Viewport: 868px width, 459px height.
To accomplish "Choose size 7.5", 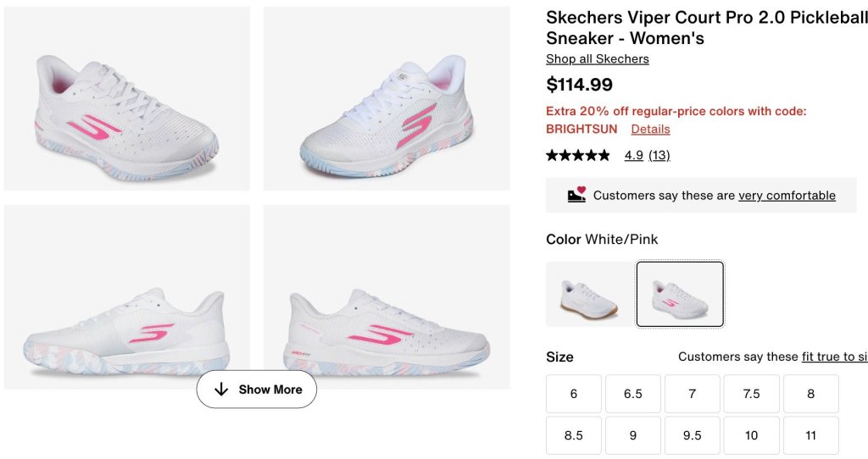I will point(751,394).
